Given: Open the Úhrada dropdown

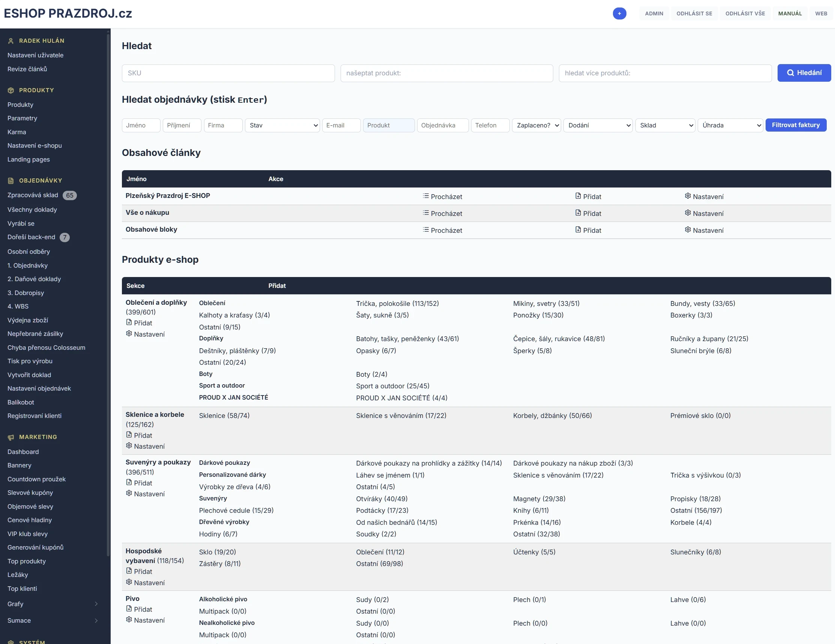Looking at the screenshot, I should coord(730,125).
